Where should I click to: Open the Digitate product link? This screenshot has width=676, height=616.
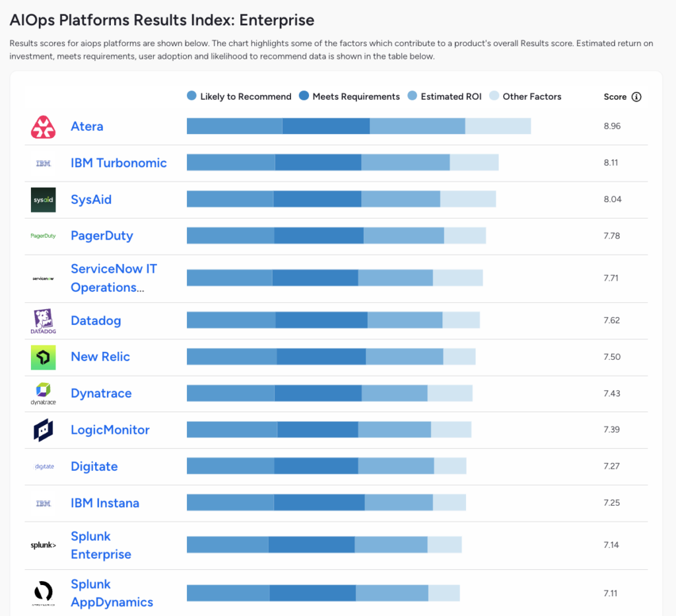[x=94, y=466]
